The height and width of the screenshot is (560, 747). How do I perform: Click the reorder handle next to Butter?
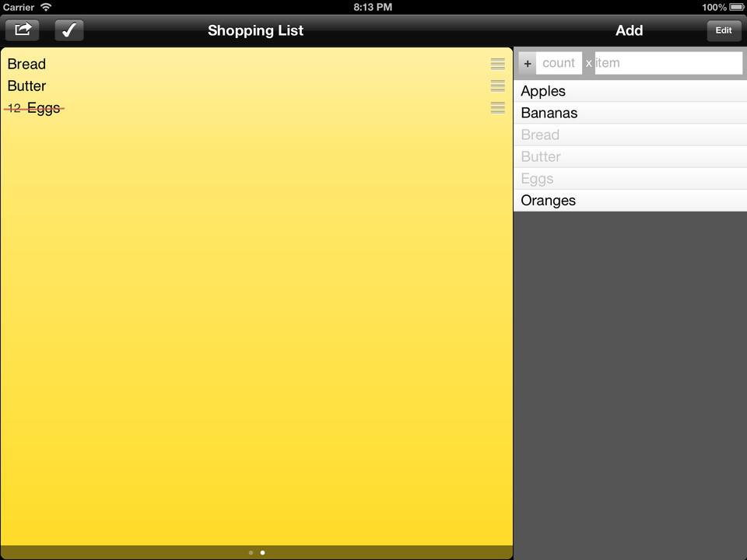498,86
